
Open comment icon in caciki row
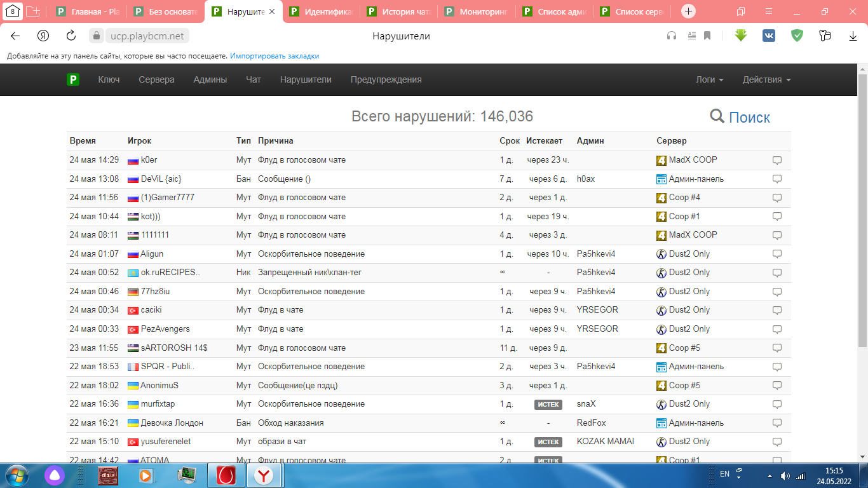click(x=776, y=310)
